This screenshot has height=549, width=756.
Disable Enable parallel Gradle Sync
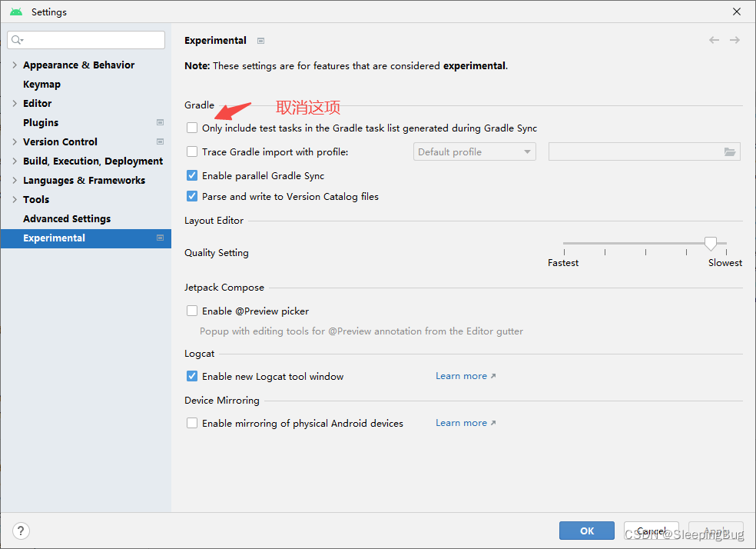[191, 175]
